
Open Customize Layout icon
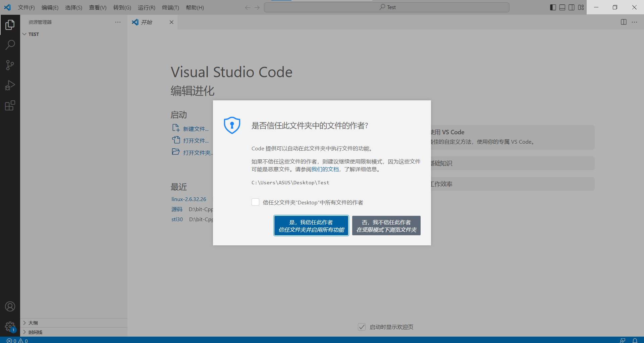[x=581, y=7]
